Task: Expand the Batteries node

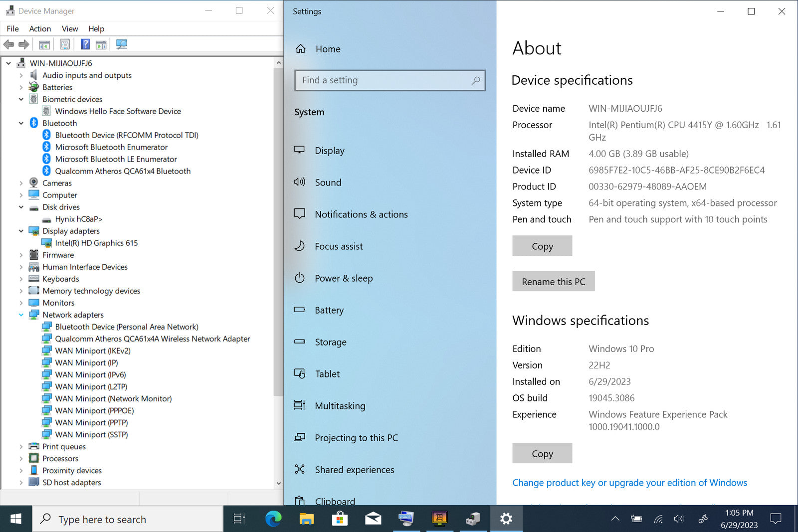Action: click(21, 87)
